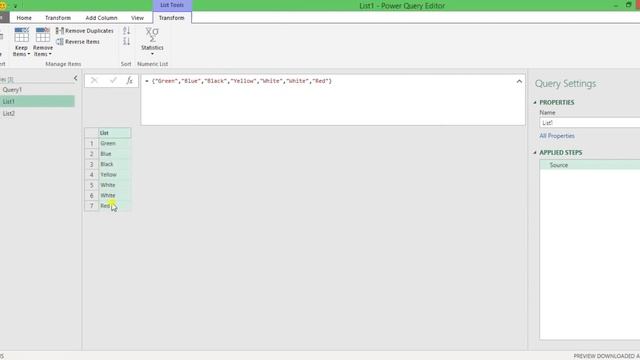Select the White cell in row 5
Screen dimensions: 640x360
(115, 185)
